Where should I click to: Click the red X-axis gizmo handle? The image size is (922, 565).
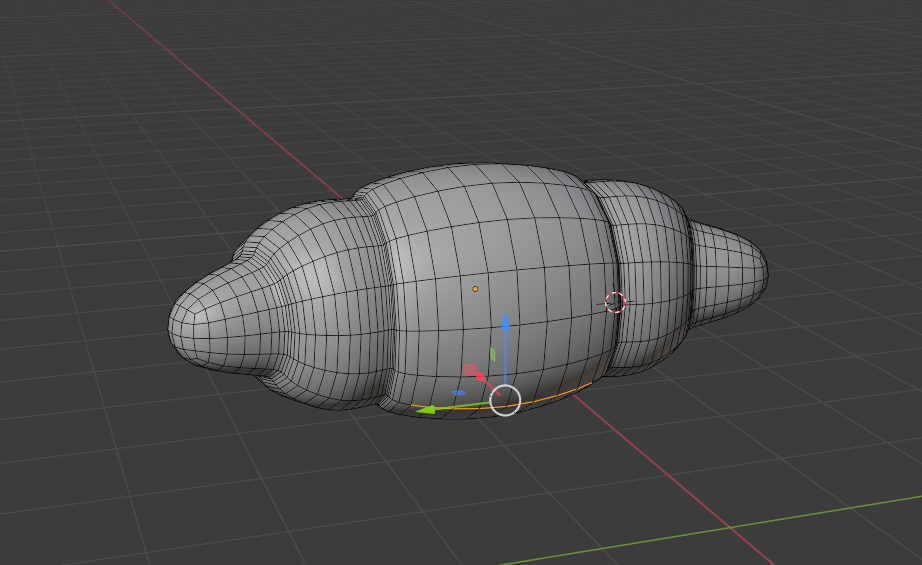[479, 376]
